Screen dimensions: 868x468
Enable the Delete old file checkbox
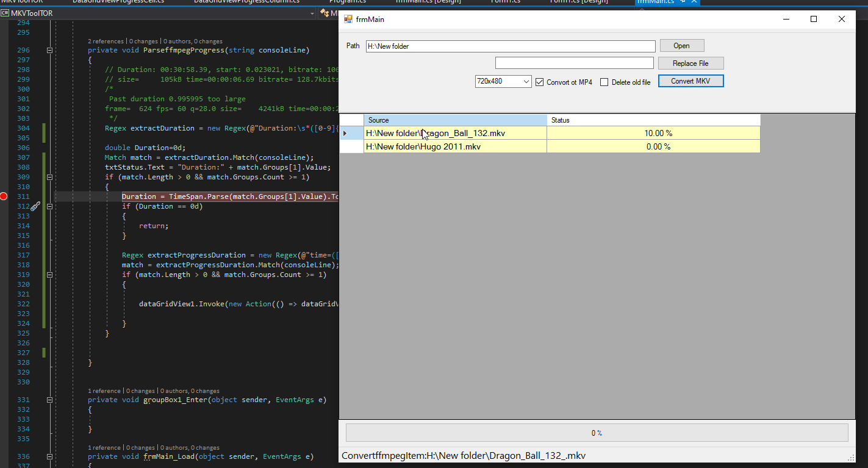[x=604, y=82]
